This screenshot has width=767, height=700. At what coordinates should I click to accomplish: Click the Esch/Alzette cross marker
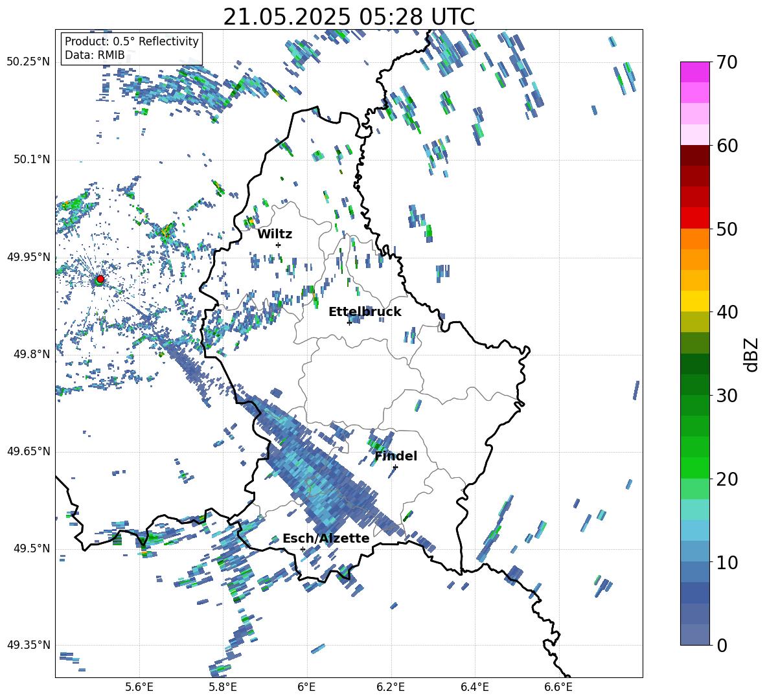pos(303,549)
